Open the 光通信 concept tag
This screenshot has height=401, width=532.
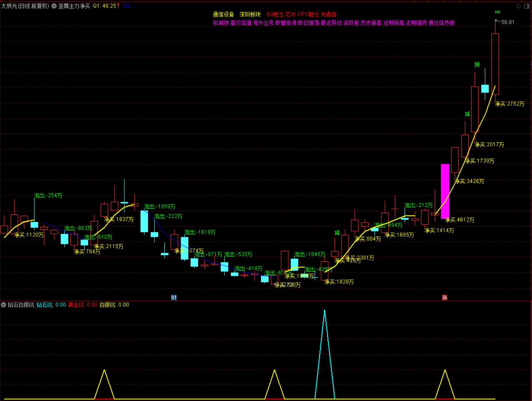point(328,14)
